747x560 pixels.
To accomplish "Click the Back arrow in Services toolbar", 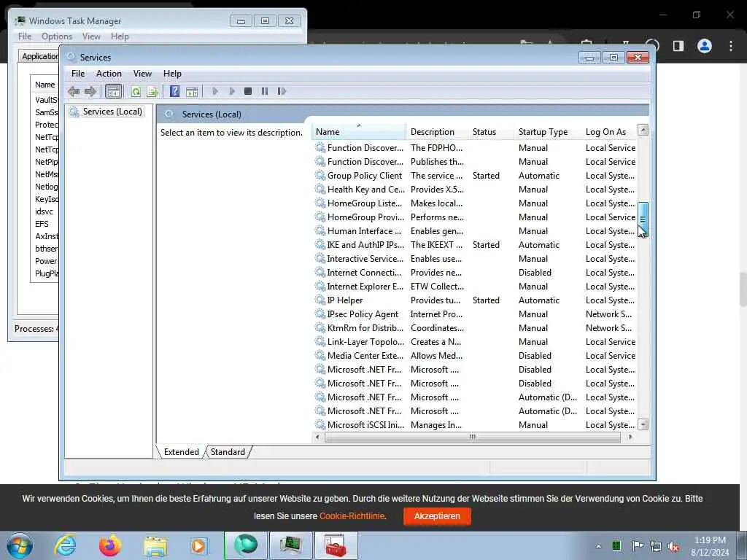I will click(x=74, y=91).
